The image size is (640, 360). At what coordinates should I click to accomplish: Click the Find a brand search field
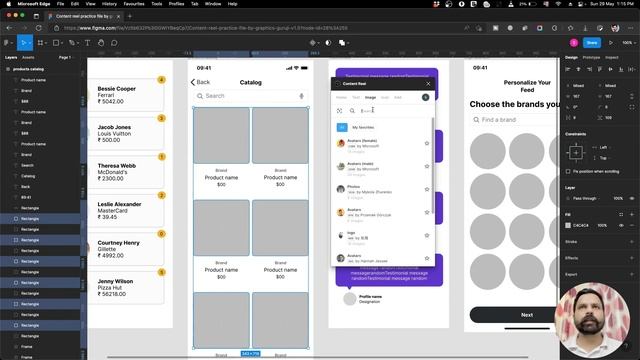coord(514,120)
